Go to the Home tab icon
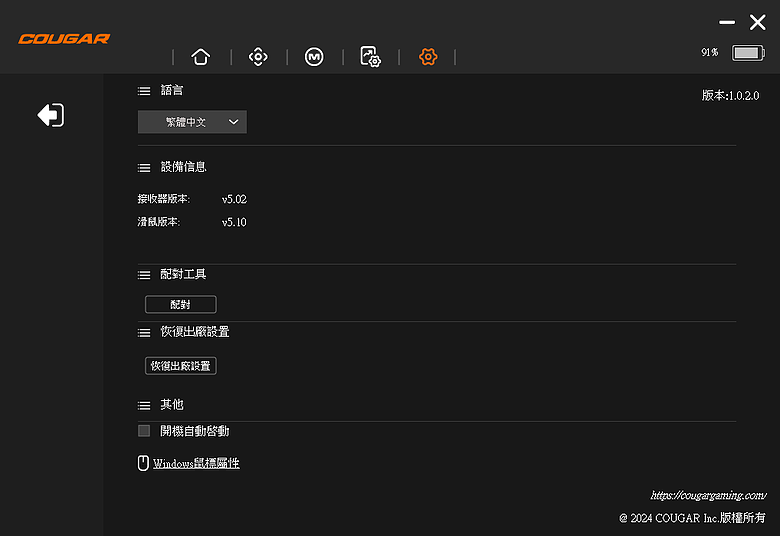 click(x=200, y=57)
